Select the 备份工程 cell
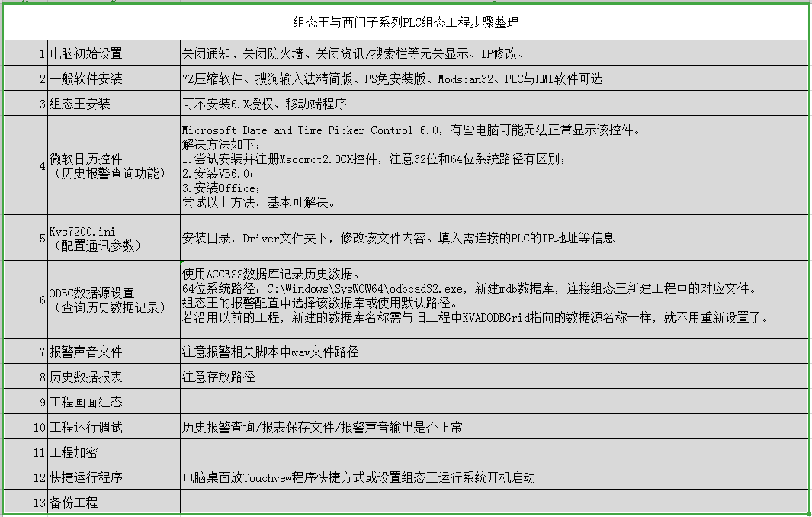This screenshot has width=812, height=517. click(x=113, y=503)
